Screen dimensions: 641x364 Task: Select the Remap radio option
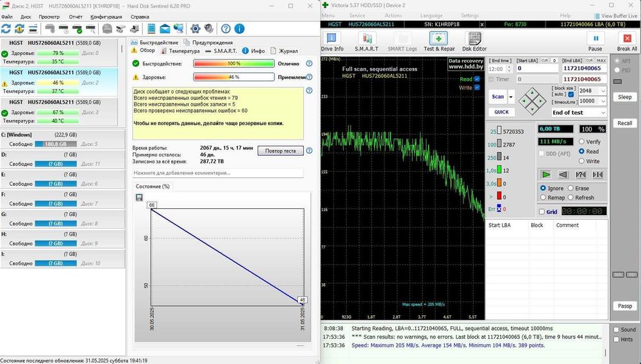point(544,197)
